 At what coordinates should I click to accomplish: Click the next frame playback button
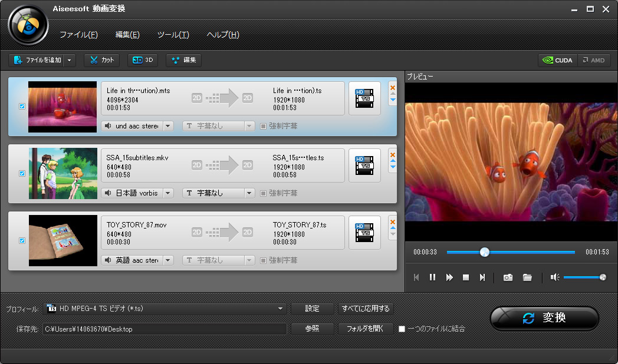tap(482, 277)
